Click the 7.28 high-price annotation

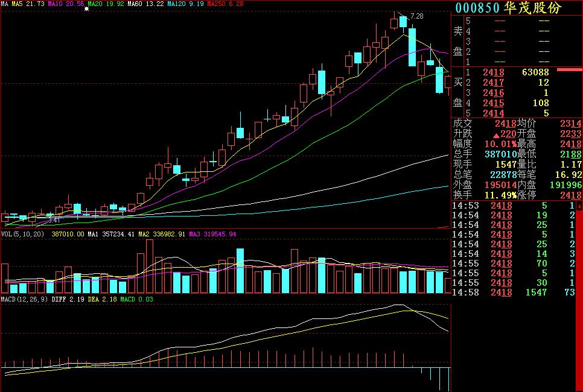point(417,16)
